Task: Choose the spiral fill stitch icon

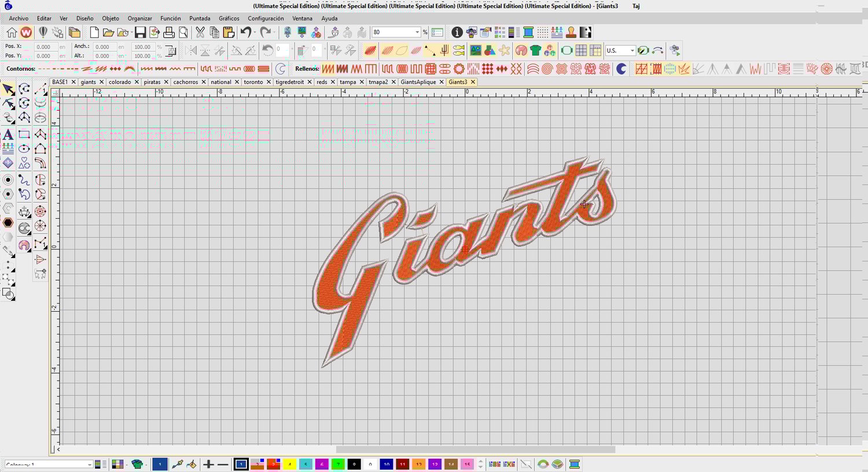Action: tap(547, 69)
